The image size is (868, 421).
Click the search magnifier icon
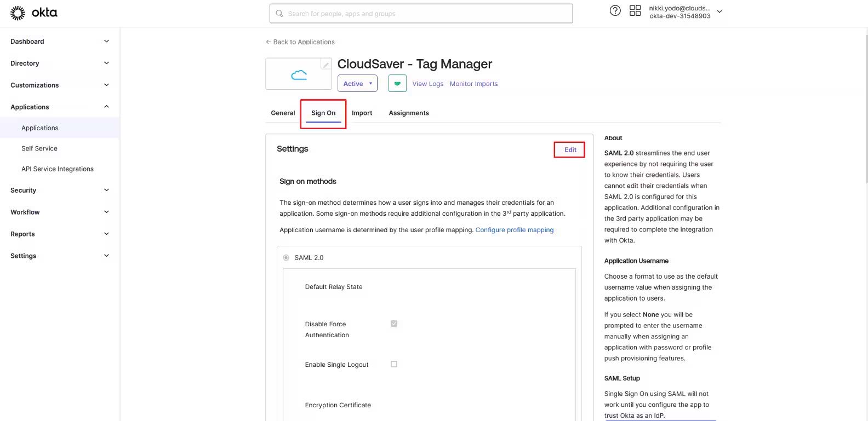tap(279, 14)
